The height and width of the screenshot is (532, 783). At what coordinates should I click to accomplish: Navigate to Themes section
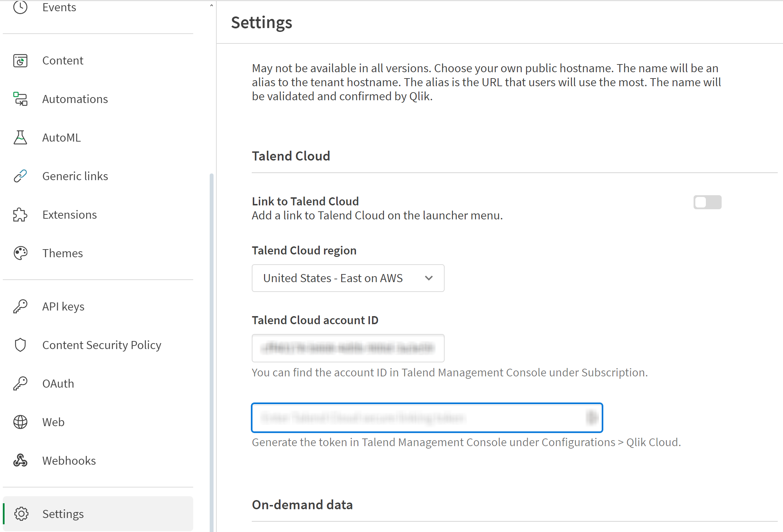point(62,252)
